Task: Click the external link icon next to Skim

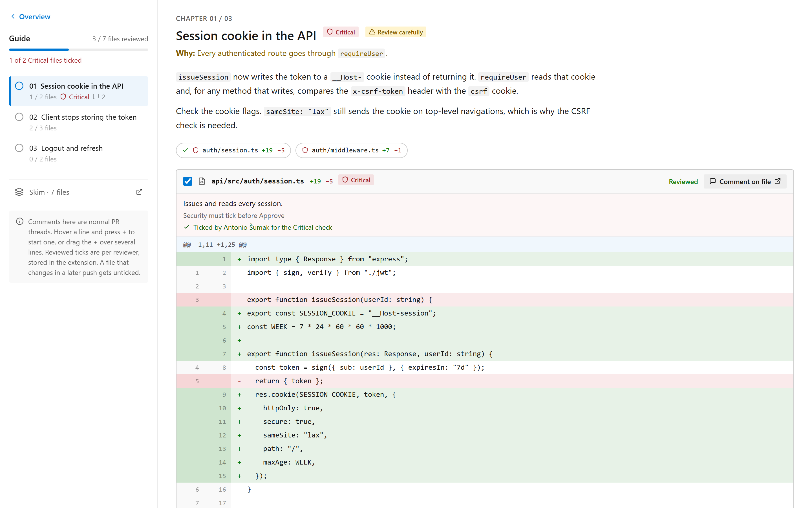Action: 139,192
